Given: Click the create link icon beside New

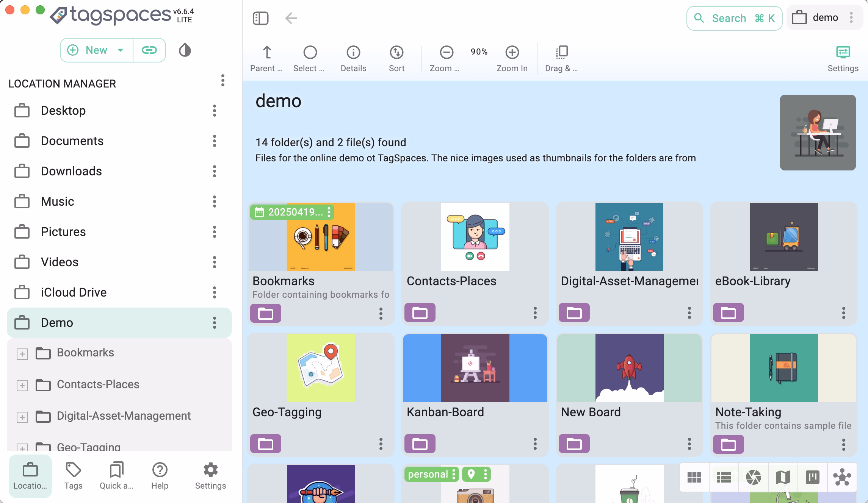Looking at the screenshot, I should click(149, 50).
